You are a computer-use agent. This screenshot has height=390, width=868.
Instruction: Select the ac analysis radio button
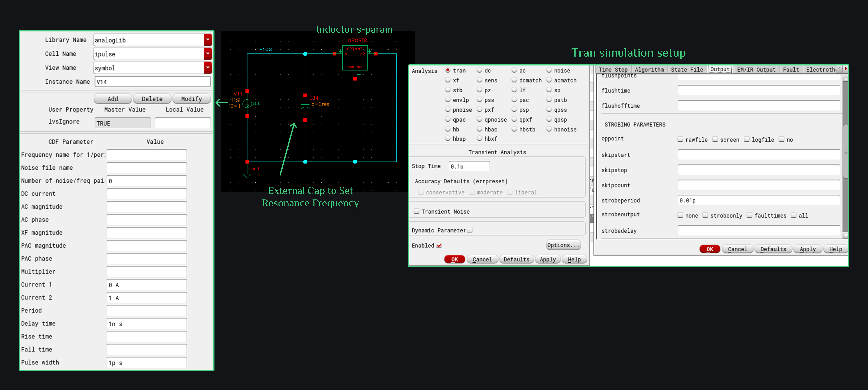coord(514,70)
